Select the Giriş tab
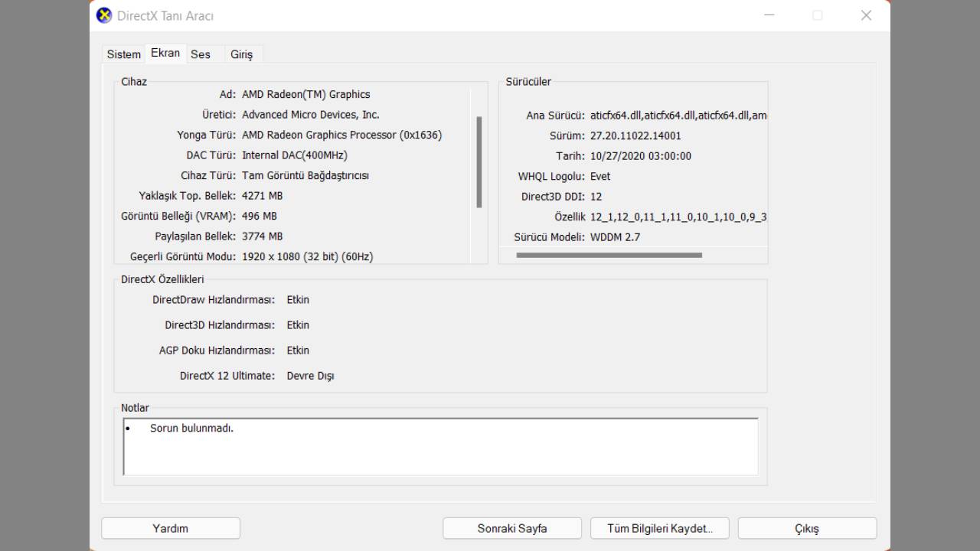 tap(242, 54)
